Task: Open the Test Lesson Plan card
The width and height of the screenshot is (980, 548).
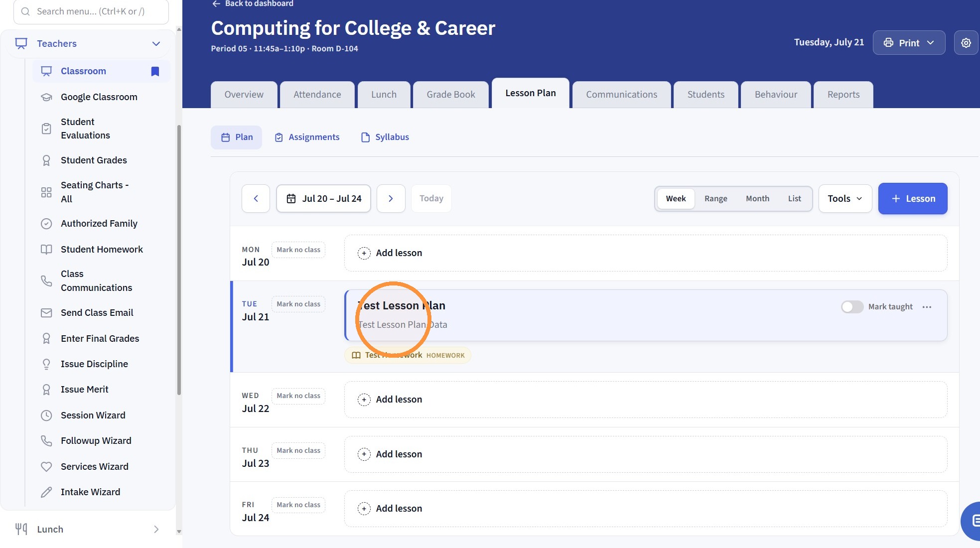Action: coord(645,315)
